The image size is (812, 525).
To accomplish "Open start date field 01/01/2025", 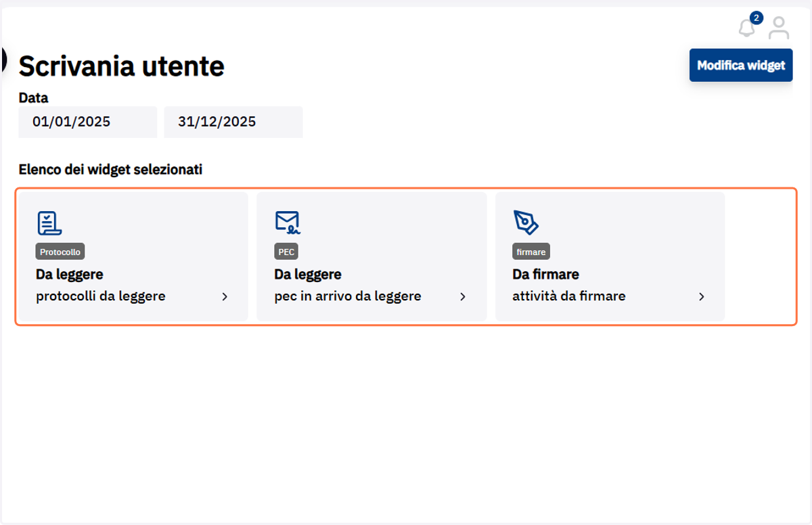I will pyautogui.click(x=88, y=122).
